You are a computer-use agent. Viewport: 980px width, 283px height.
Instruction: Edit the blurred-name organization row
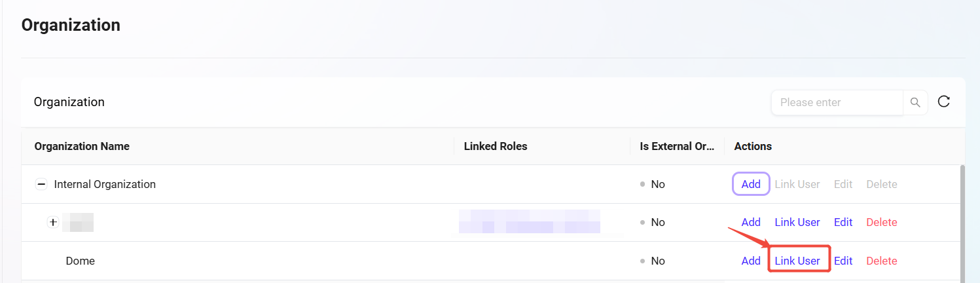click(843, 223)
